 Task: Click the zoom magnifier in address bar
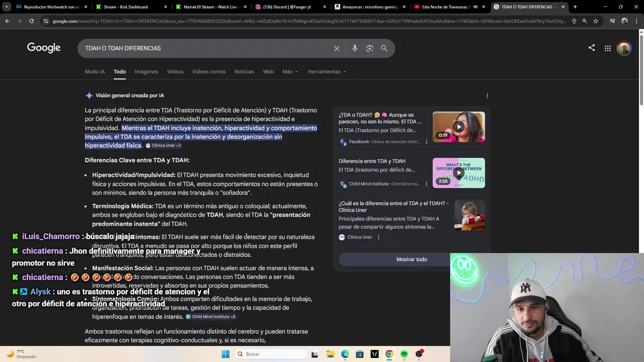pos(585,21)
